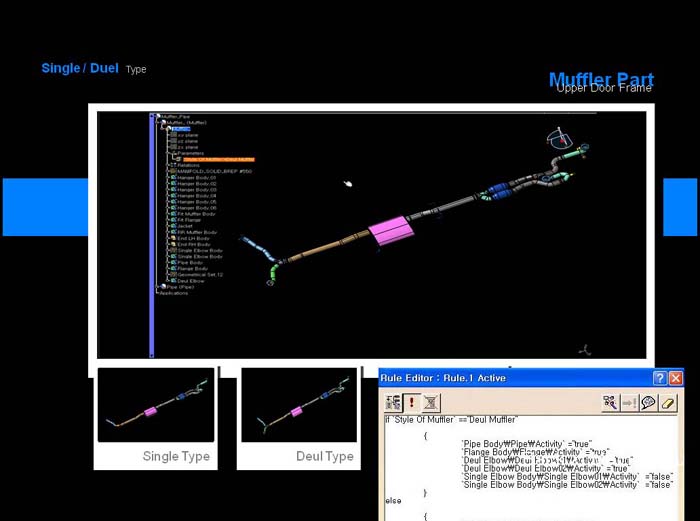
Task: Click the speech bubble comment icon
Action: click(x=648, y=402)
